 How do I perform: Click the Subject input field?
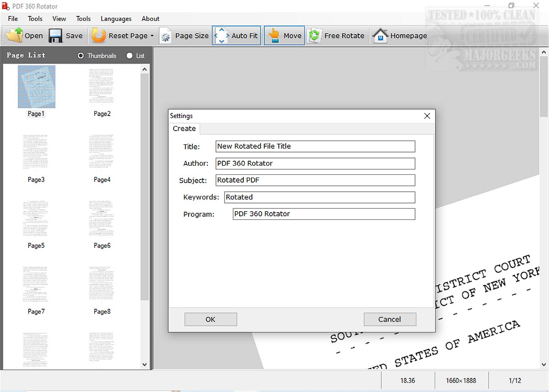pyautogui.click(x=315, y=180)
